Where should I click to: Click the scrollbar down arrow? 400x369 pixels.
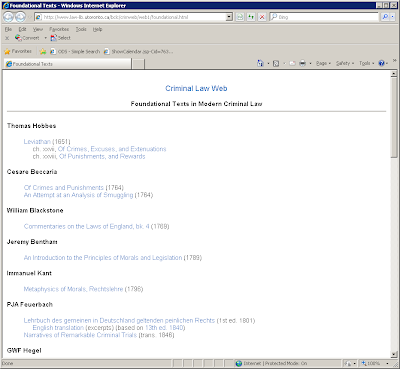(x=394, y=354)
